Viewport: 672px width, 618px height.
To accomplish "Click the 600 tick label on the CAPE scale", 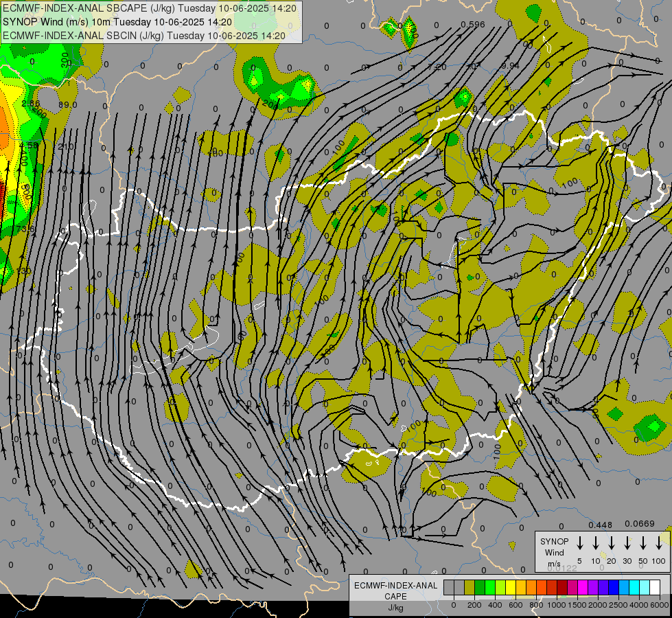I will click(x=515, y=605).
